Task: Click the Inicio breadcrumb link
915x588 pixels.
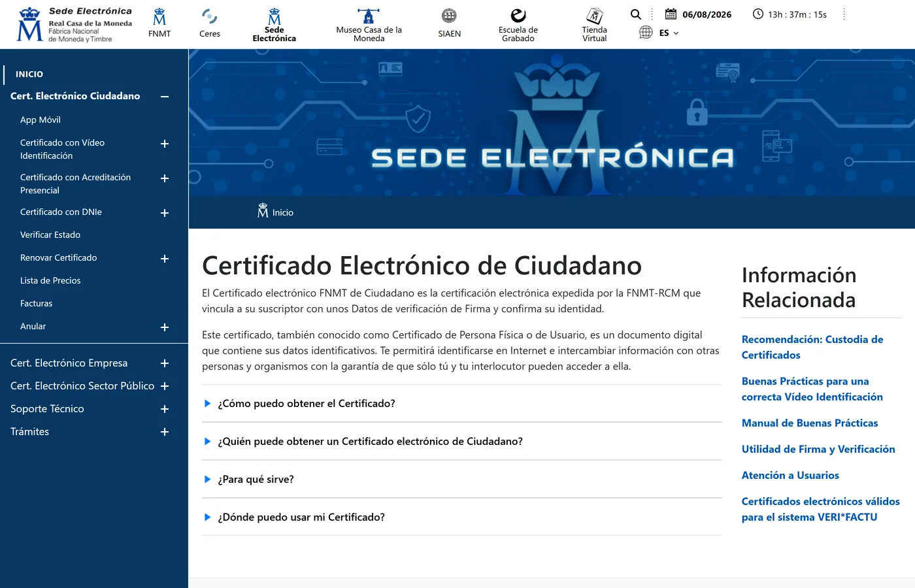Action: pos(283,213)
